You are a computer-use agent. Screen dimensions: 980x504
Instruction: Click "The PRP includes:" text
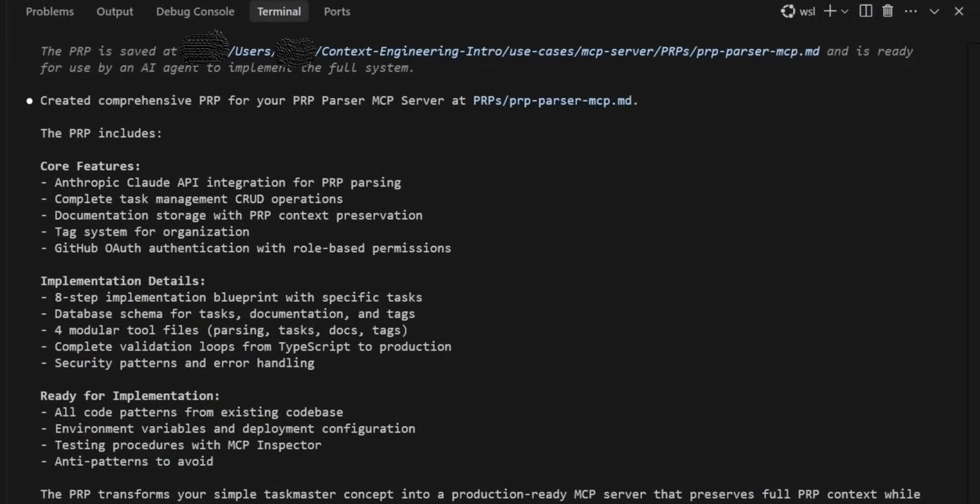[101, 133]
